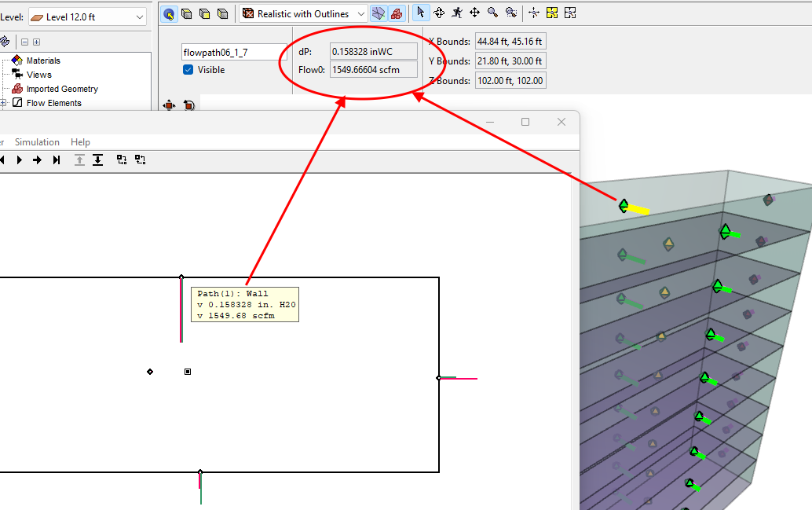Activate the pan move tool
This screenshot has width=812, height=510.
[x=475, y=13]
